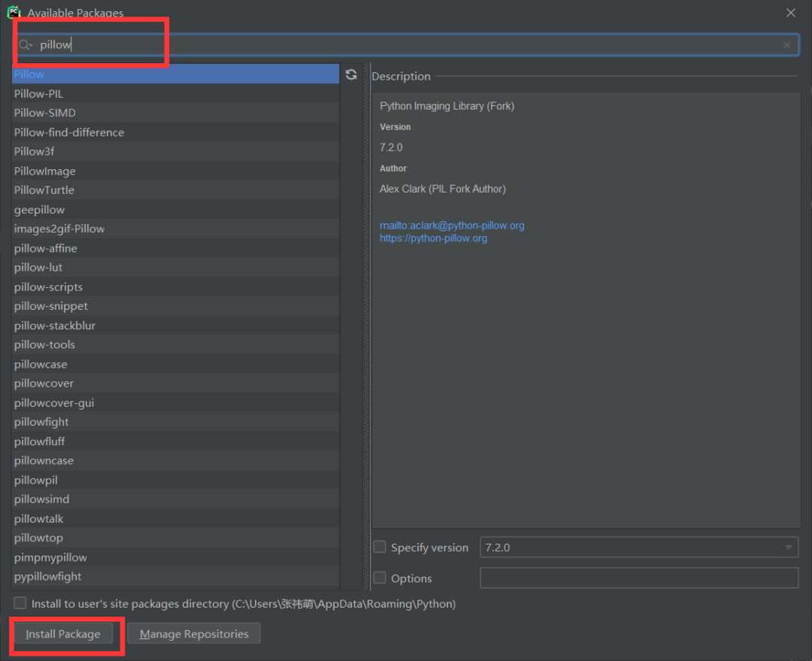Viewport: 812px width, 661px height.
Task: Select the PillowImage package
Action: click(175, 171)
